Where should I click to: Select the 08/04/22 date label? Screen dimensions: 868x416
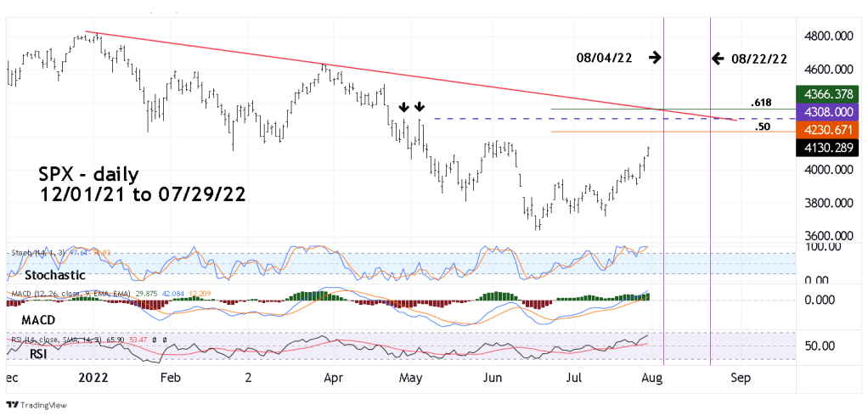[603, 58]
